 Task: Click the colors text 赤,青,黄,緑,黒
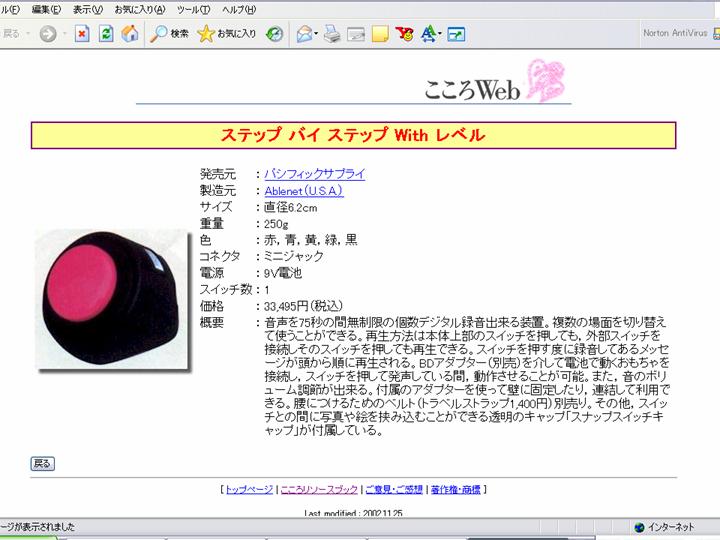coord(310,240)
